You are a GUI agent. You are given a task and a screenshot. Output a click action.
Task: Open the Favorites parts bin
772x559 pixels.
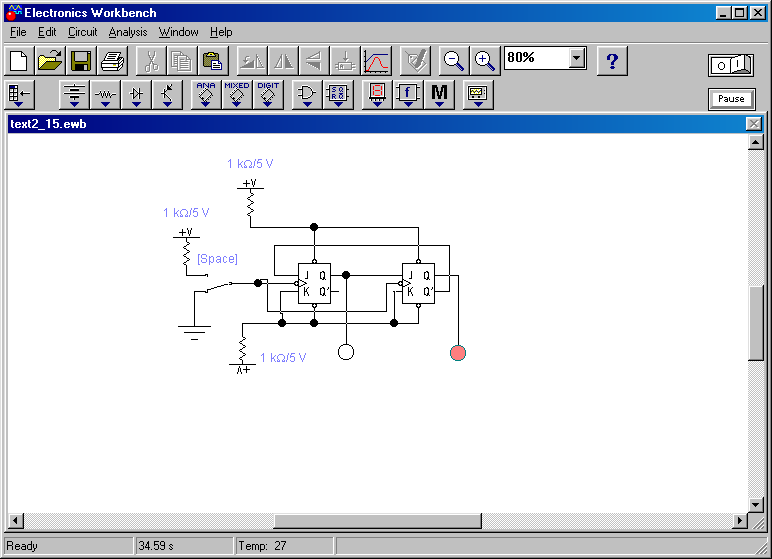pos(19,95)
